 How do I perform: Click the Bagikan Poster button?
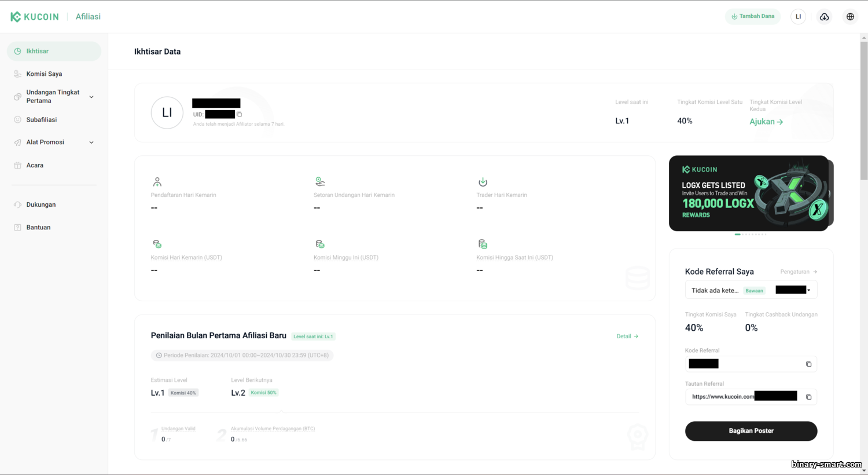(751, 431)
